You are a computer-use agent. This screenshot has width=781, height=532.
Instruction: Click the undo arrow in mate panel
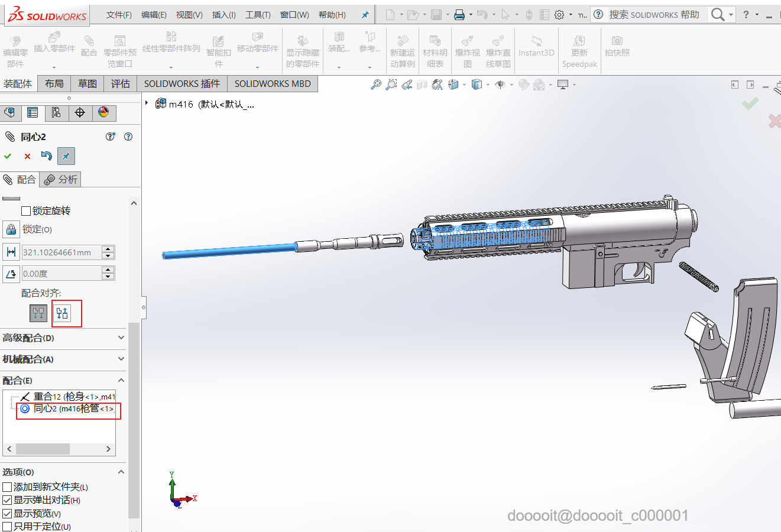(46, 156)
